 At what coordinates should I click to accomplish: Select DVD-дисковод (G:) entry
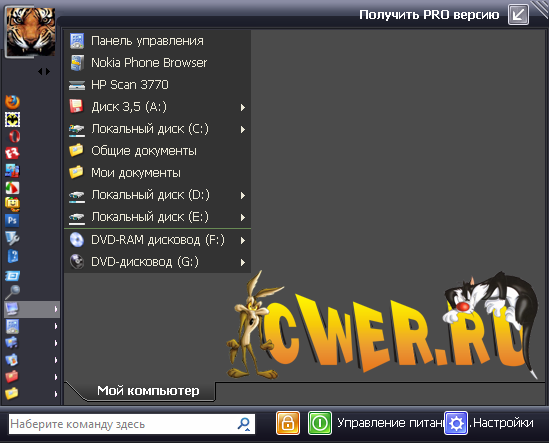(157, 262)
